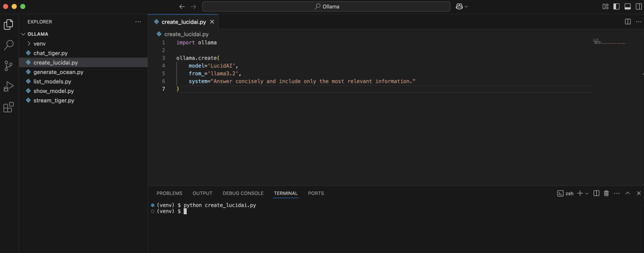Open the Extensions view
The height and width of the screenshot is (253, 644).
[9, 107]
